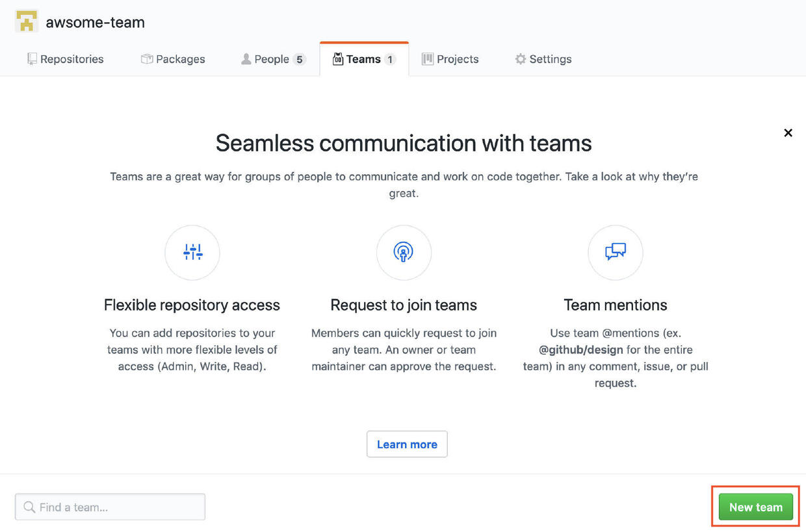The height and width of the screenshot is (532, 806).
Task: Click the Repositories book icon
Action: [x=32, y=59]
